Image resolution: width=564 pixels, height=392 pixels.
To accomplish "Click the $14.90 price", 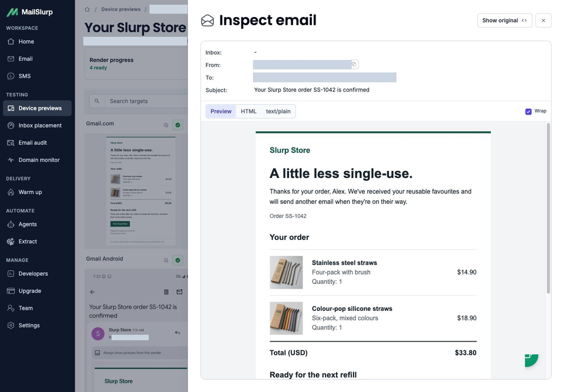I will (467, 272).
